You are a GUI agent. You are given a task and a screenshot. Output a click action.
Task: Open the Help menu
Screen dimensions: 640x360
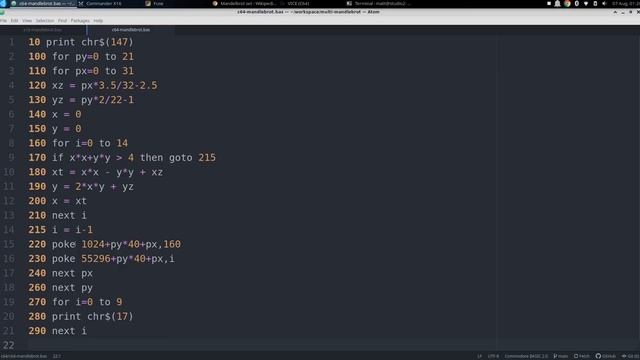tap(98, 20)
